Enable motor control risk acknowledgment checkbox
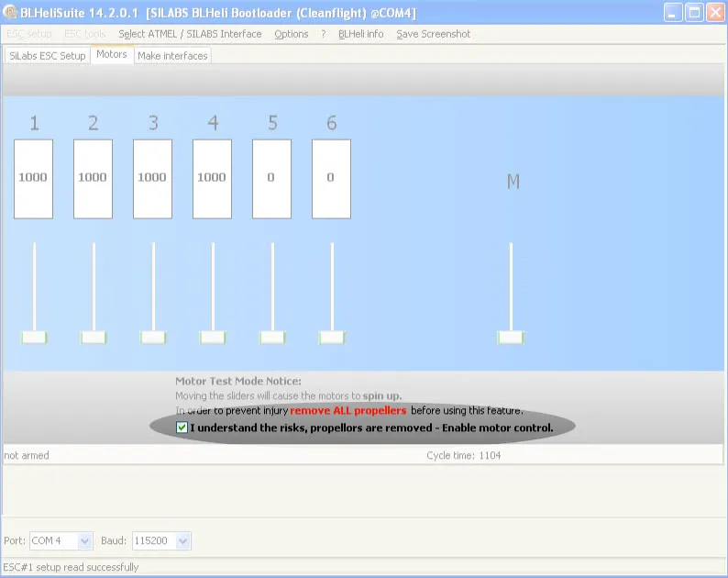This screenshot has height=578, width=728. (x=182, y=428)
